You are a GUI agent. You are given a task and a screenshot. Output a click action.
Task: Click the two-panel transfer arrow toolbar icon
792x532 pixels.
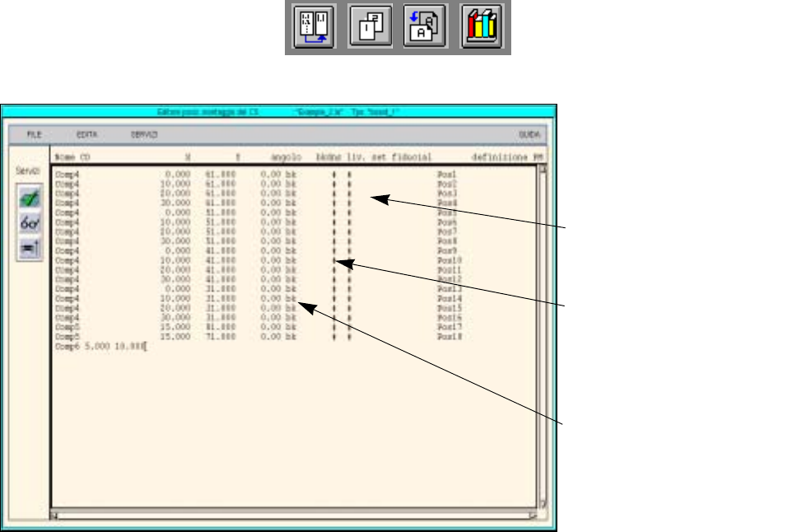[x=314, y=27]
